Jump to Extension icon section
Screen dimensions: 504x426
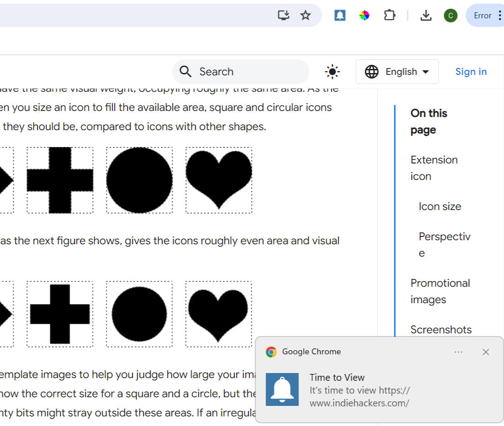point(434,168)
